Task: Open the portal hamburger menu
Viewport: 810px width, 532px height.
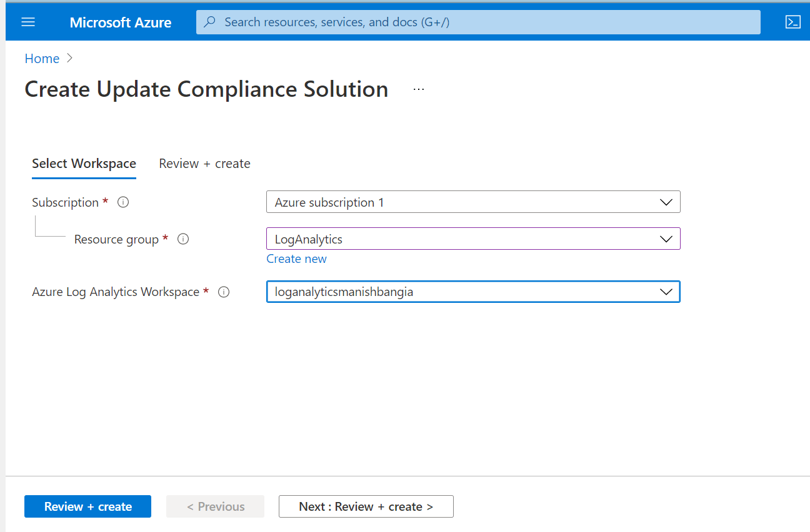Action: click(x=27, y=21)
